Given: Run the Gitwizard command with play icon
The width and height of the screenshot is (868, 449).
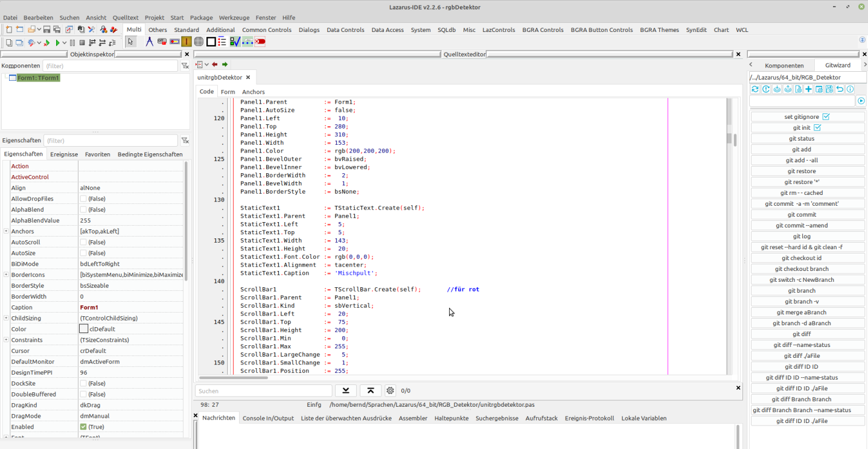Looking at the screenshot, I should click(x=861, y=101).
